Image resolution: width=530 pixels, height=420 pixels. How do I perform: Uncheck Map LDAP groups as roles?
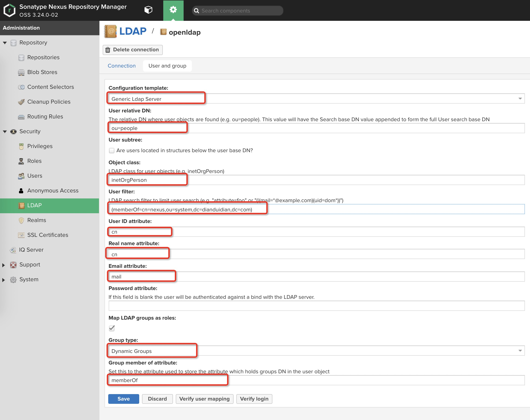[x=112, y=328]
